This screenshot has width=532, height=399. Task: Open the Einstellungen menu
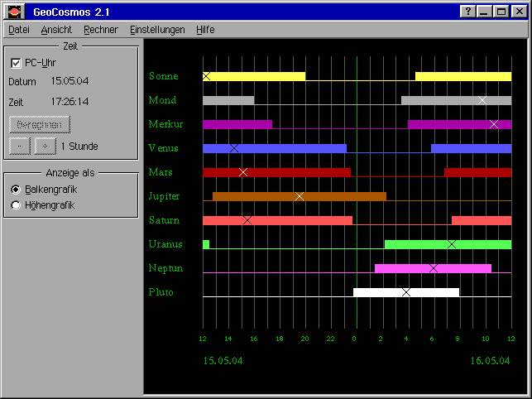point(157,29)
